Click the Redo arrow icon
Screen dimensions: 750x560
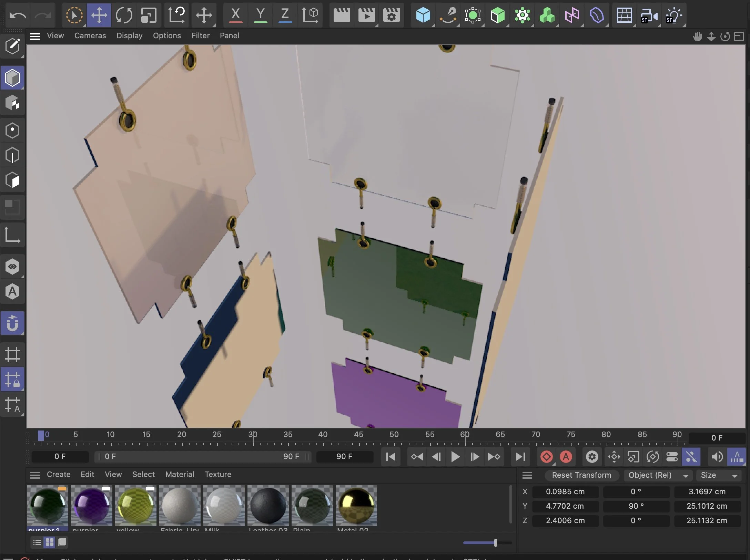click(x=43, y=15)
